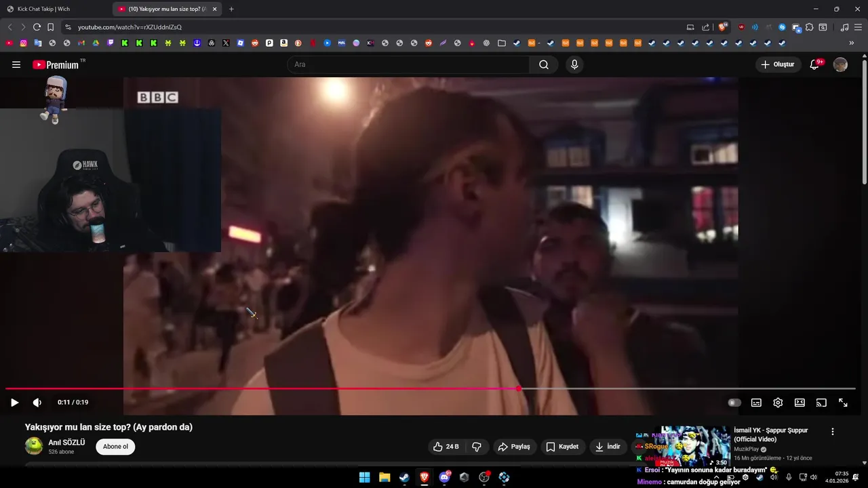
Task: Go back to previous page
Action: tap(9, 27)
